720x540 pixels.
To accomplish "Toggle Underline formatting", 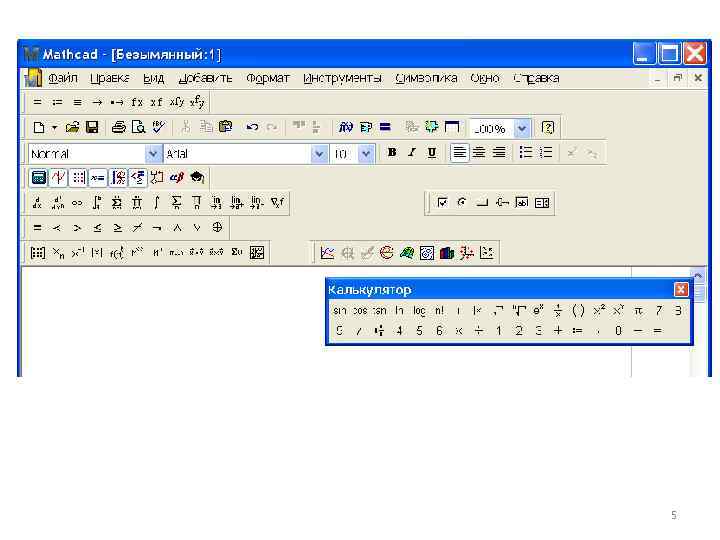I will tap(432, 152).
